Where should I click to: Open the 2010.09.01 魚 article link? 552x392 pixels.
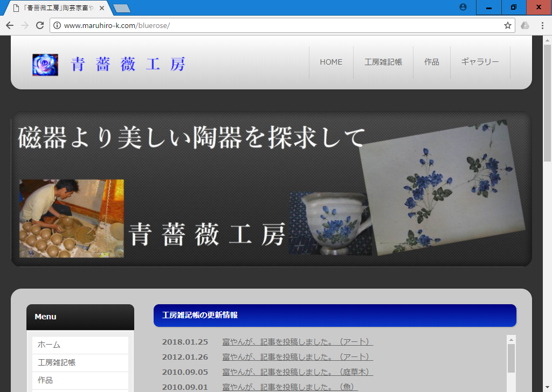click(290, 387)
